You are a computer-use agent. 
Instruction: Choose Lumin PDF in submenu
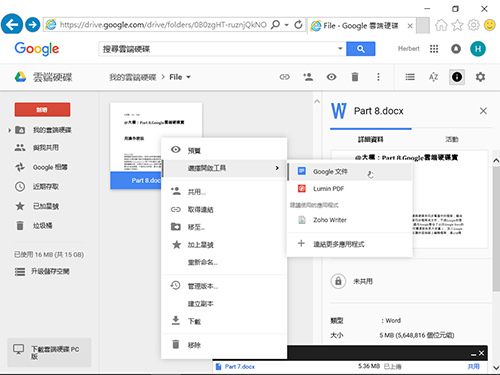click(350, 189)
